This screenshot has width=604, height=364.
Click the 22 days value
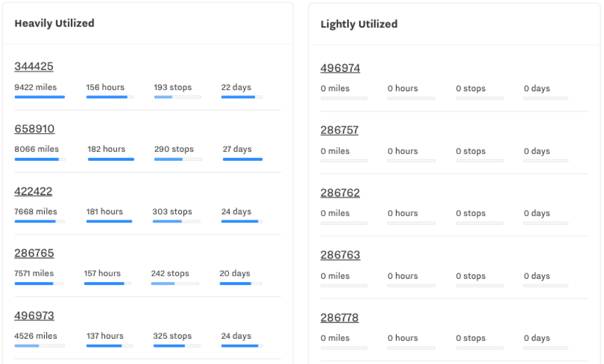tap(236, 87)
